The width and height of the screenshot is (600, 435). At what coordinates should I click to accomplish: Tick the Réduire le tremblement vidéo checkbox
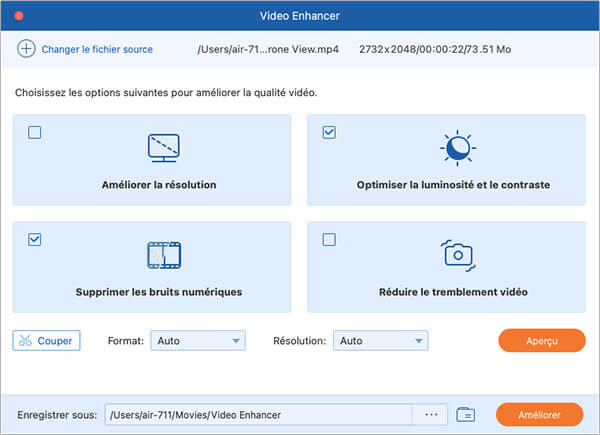(329, 239)
